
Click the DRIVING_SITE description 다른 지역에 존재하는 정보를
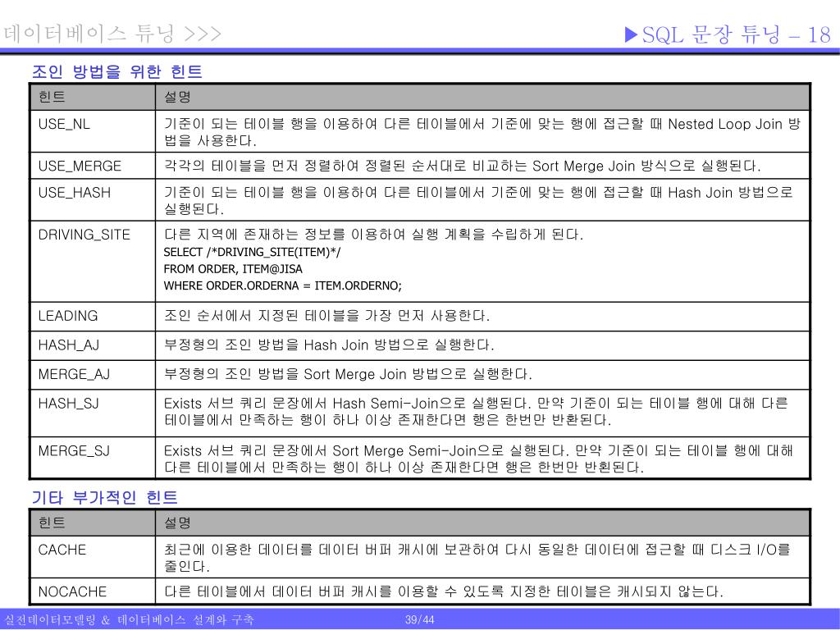pos(373,234)
